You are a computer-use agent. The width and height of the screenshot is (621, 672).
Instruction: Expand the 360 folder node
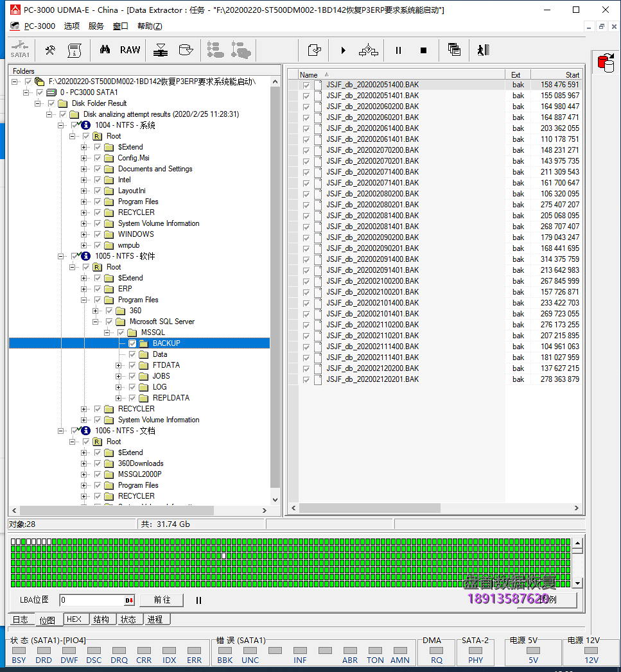[95, 311]
